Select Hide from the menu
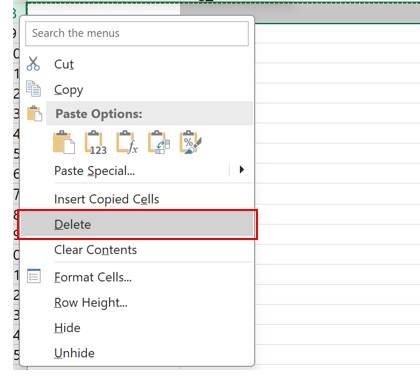Image resolution: width=420 pixels, height=384 pixels. click(67, 328)
